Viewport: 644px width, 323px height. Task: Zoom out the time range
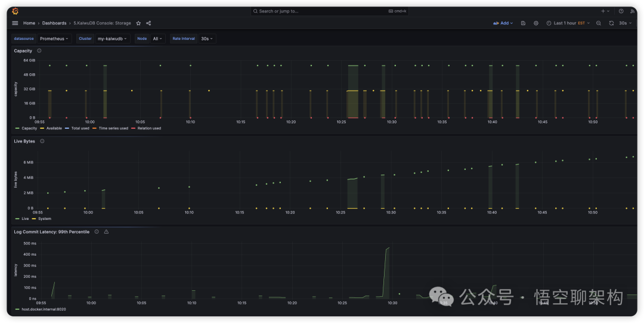(x=599, y=23)
